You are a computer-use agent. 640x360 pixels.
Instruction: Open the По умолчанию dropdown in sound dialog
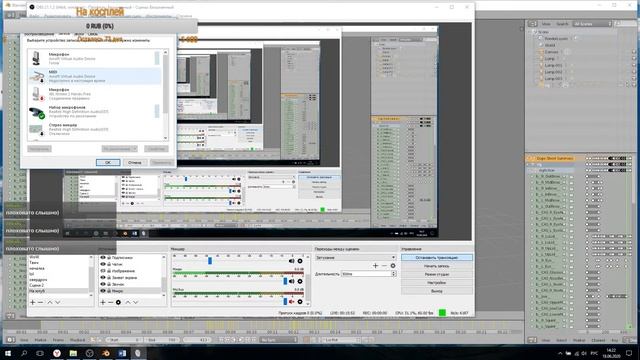tap(119, 149)
